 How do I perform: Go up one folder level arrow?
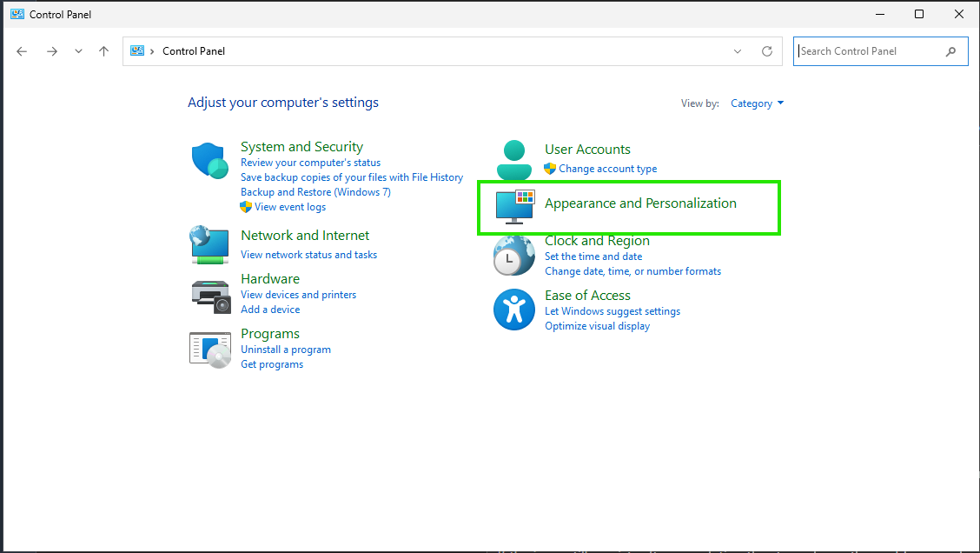point(104,51)
